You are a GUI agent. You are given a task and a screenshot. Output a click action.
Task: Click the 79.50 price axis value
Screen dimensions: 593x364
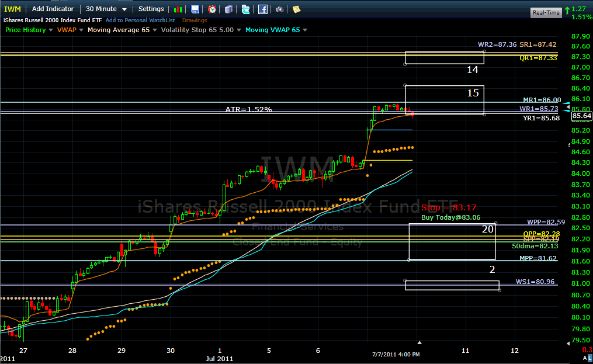point(581,340)
